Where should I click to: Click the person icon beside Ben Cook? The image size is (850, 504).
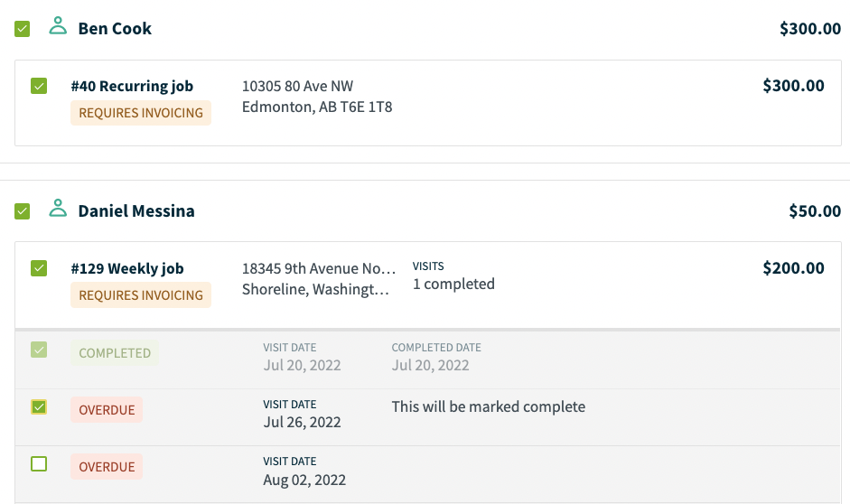tap(58, 26)
